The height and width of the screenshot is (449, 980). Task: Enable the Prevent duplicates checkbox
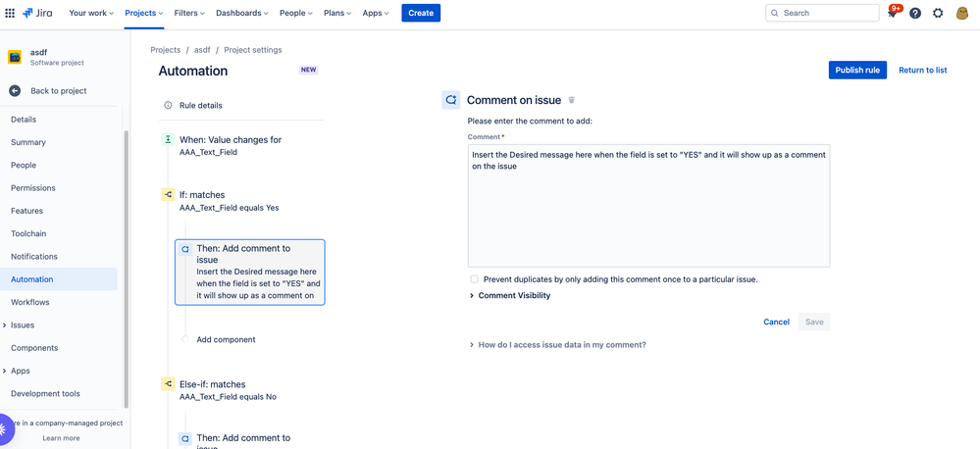[475, 279]
